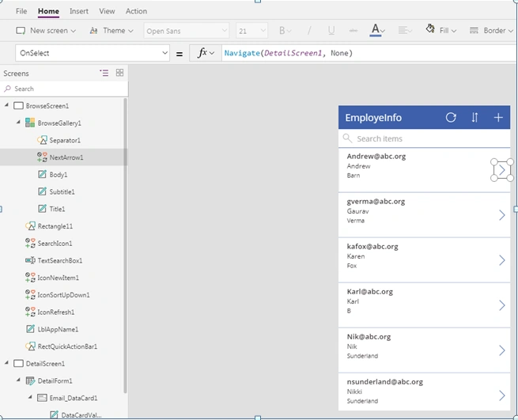Toggle the Underline formatting button
The height and width of the screenshot is (420, 518).
click(331, 31)
